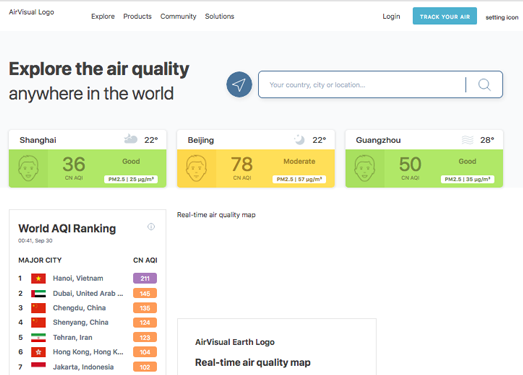523x375 pixels.
Task: Click the World AQI Ranking info icon
Action: point(151,227)
